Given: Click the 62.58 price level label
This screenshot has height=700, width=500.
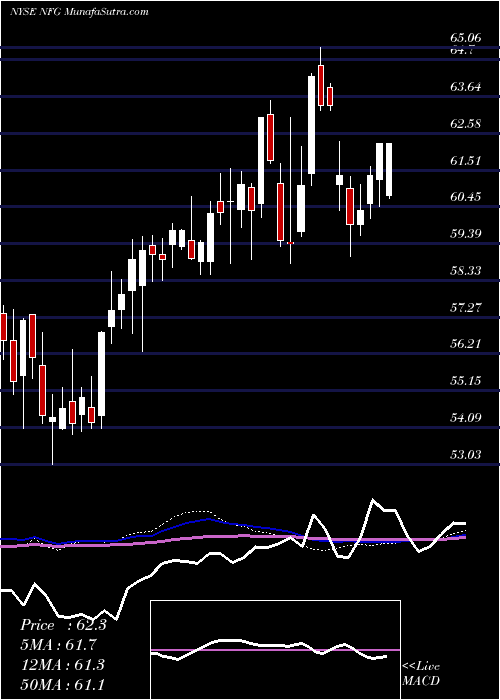Looking at the screenshot, I should [466, 124].
